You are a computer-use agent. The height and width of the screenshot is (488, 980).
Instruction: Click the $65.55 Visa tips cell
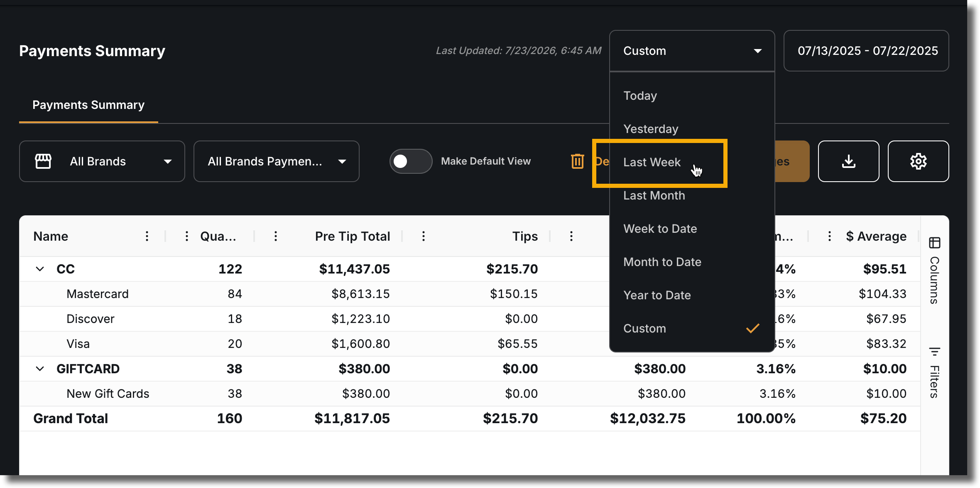pyautogui.click(x=517, y=344)
